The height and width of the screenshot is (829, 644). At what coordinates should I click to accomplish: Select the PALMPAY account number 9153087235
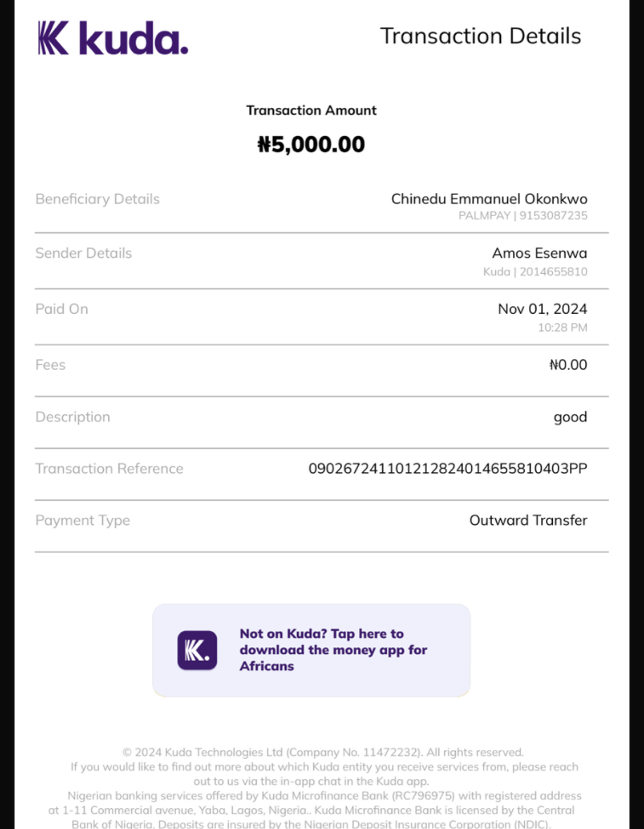coord(553,216)
